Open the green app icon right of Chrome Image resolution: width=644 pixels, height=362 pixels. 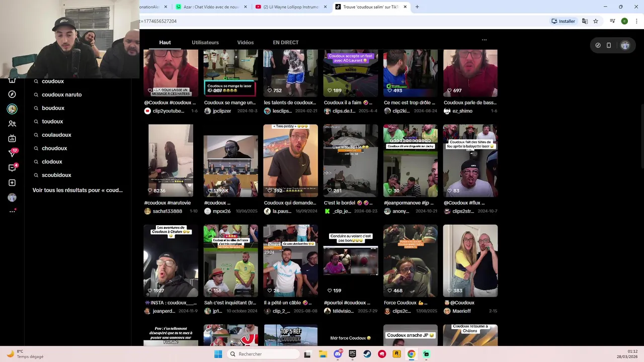[x=426, y=354]
